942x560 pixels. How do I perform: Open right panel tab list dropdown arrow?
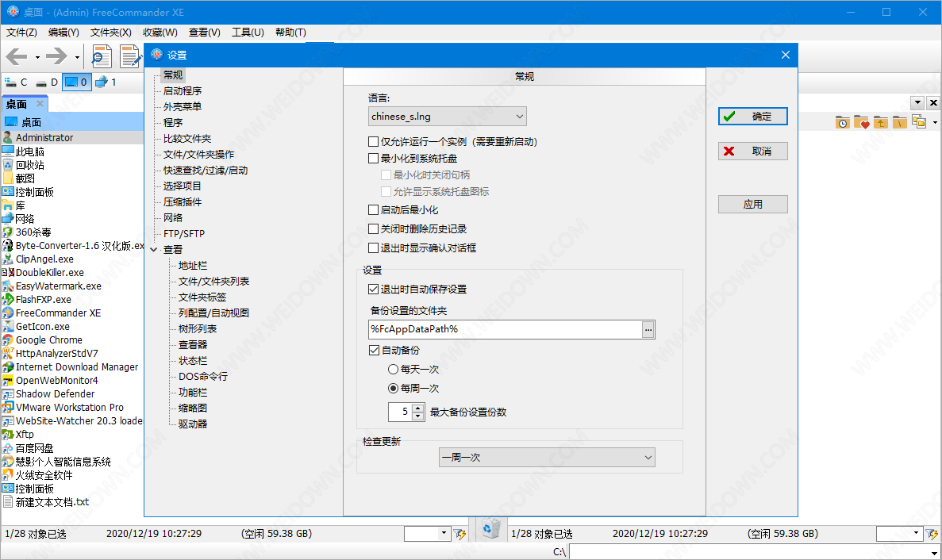point(917,102)
